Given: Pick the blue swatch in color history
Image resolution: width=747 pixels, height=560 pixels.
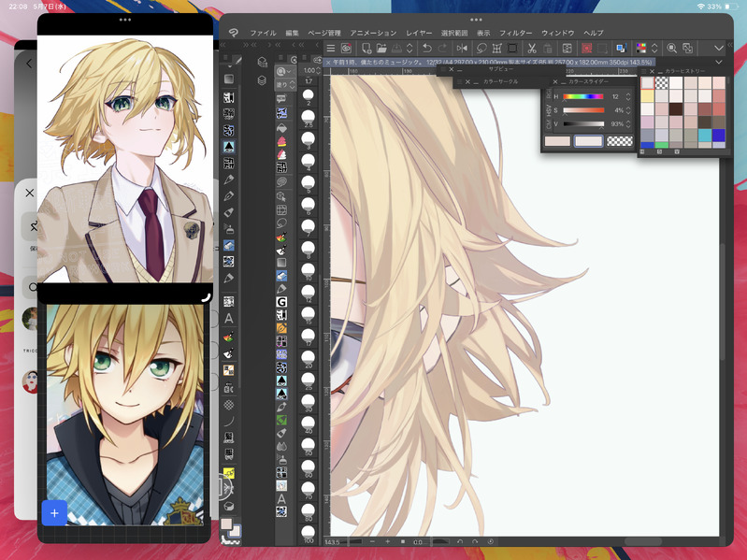Looking at the screenshot, I should pos(719,135).
